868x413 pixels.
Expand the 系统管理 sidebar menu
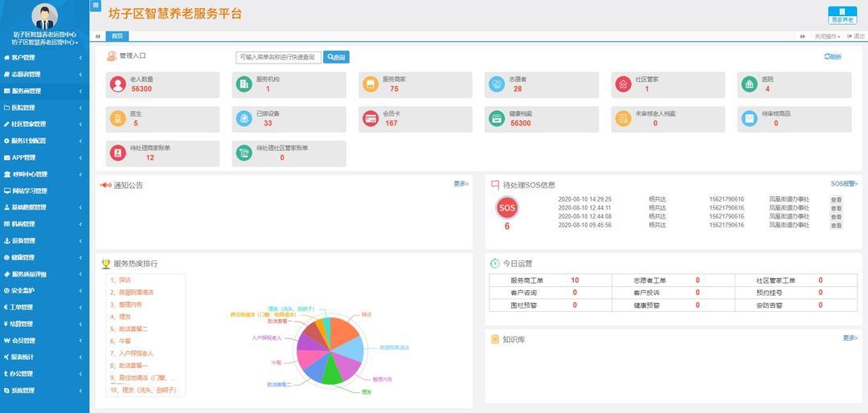(44, 391)
